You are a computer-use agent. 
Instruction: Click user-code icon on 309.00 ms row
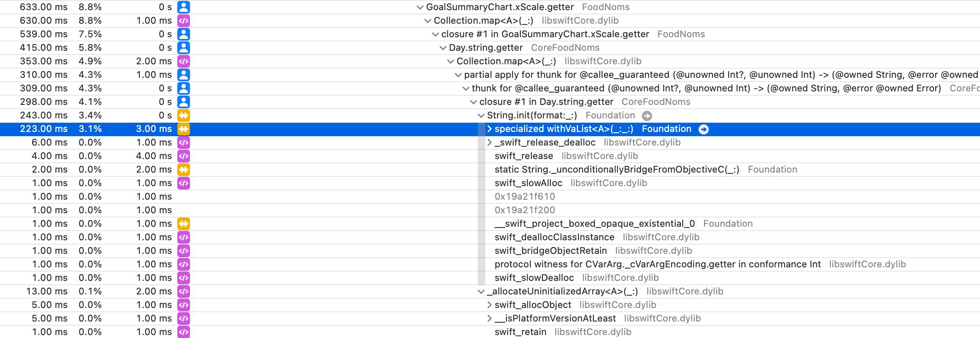tap(184, 88)
